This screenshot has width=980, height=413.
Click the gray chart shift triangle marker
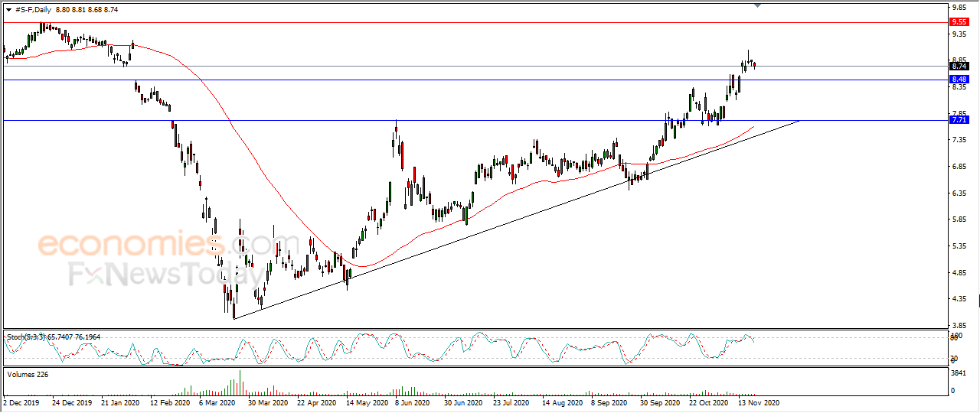(x=757, y=5)
